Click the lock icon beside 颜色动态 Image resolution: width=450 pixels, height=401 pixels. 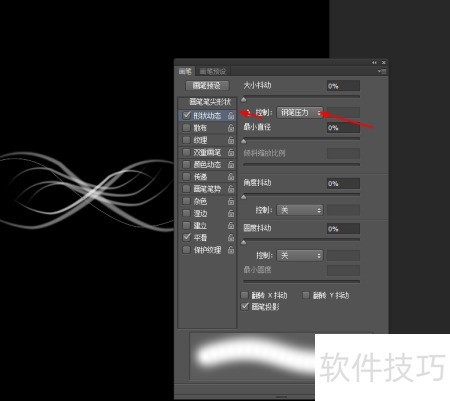click(x=231, y=165)
